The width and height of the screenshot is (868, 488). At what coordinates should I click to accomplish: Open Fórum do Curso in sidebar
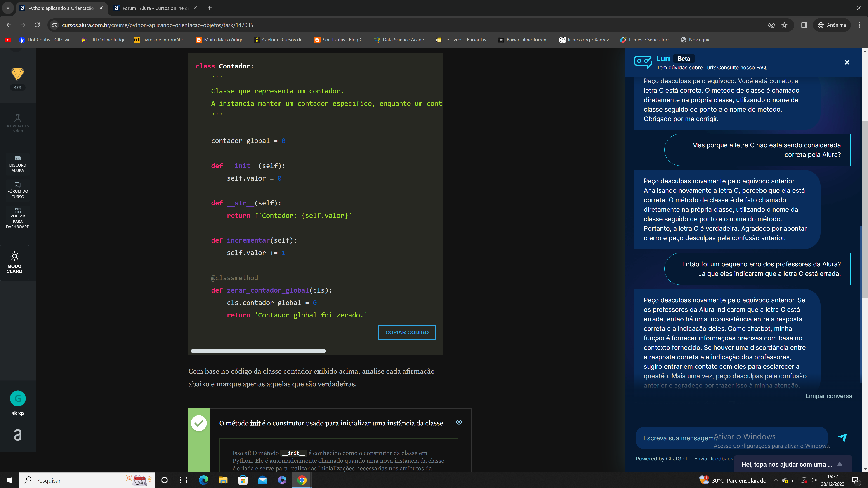click(x=18, y=190)
